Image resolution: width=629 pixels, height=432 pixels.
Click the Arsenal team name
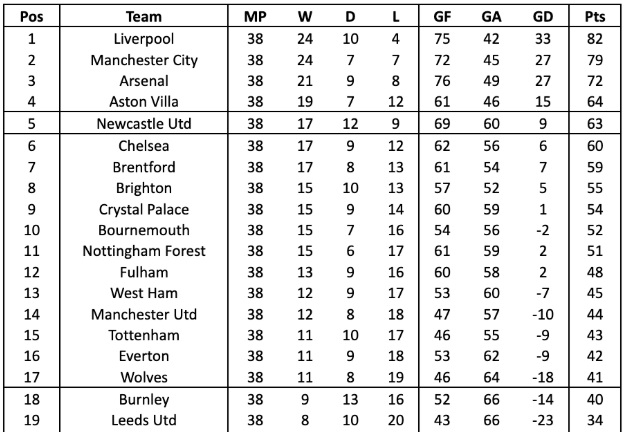144,81
